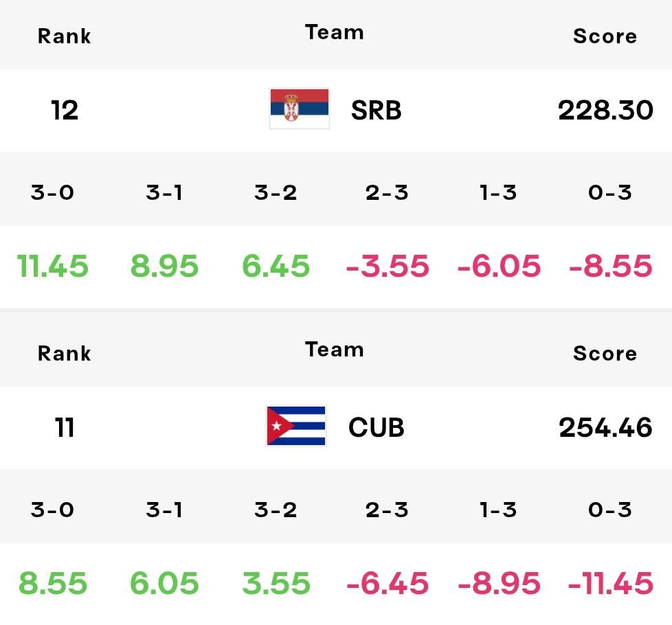Click the 3-0 header in Serbia's table
672x625 pixels.
click(x=52, y=192)
